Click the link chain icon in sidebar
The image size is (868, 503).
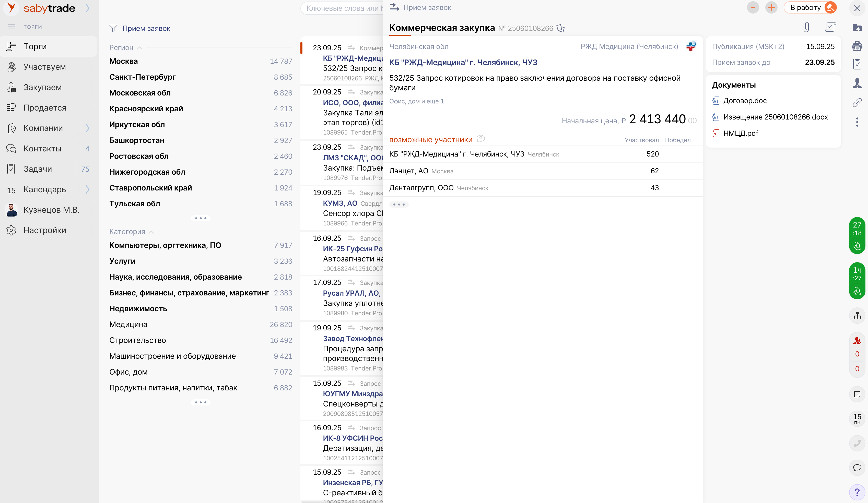click(x=857, y=103)
